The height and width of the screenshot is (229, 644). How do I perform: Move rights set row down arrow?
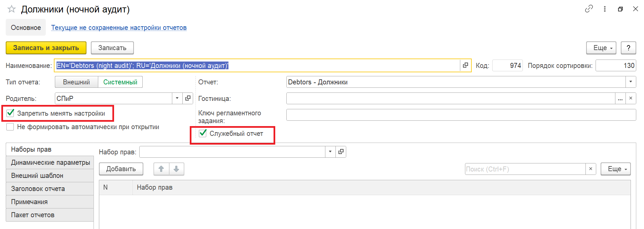click(x=176, y=169)
